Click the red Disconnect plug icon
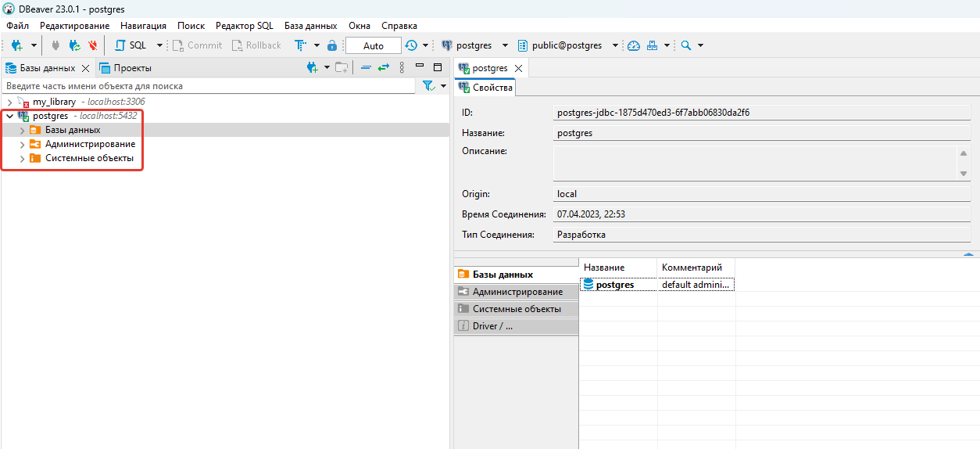Screen dimensions: 980x449 (x=93, y=45)
